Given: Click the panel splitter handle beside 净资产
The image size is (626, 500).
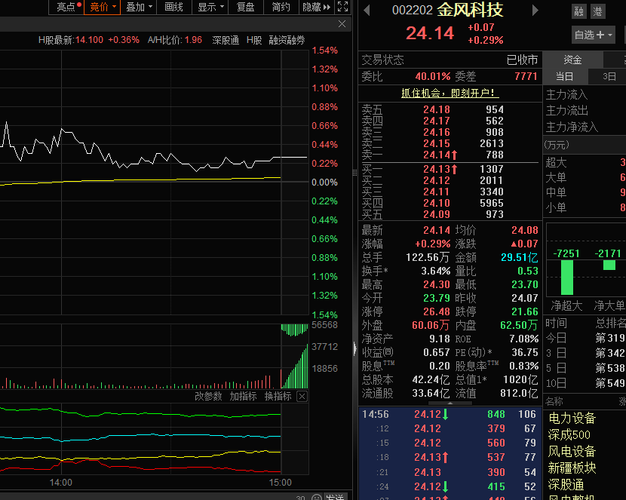Looking at the screenshot, I should pos(354,349).
